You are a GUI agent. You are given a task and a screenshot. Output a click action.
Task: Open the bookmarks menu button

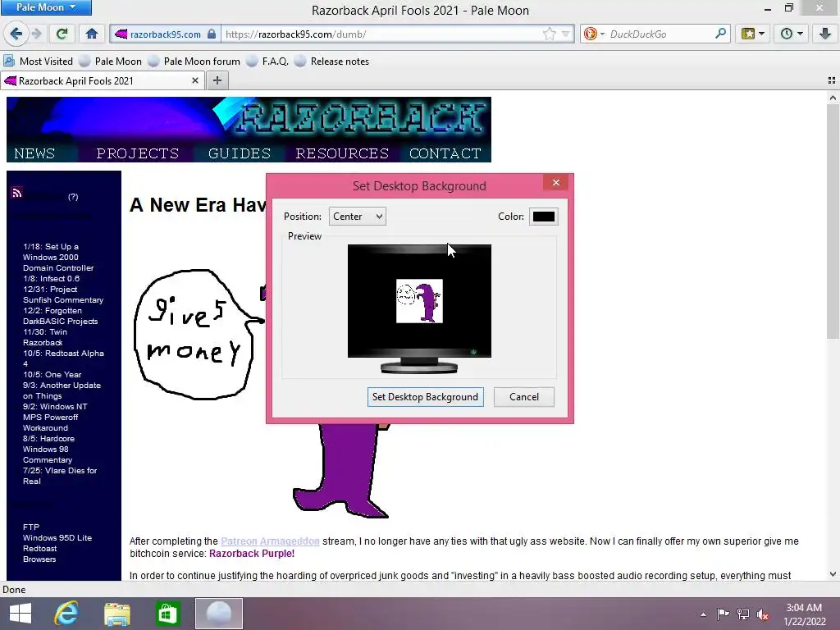[x=753, y=34]
